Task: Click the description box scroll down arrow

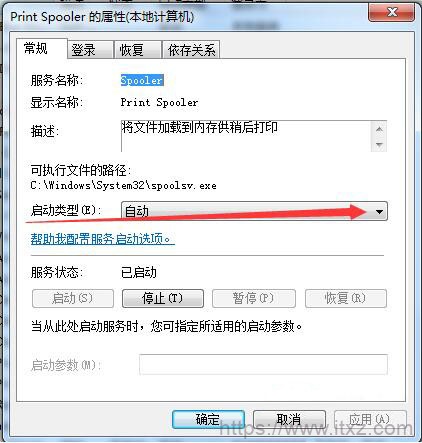Action: 379,144
